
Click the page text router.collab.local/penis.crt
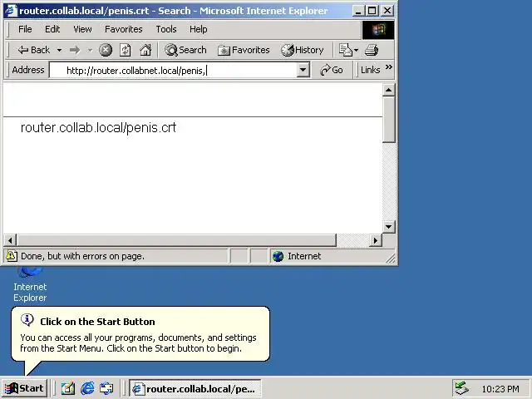tap(98, 128)
